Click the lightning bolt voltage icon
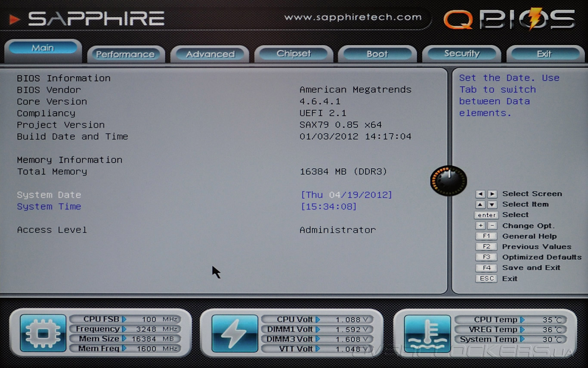Viewport: 588px width, 368px height. pyautogui.click(x=235, y=334)
